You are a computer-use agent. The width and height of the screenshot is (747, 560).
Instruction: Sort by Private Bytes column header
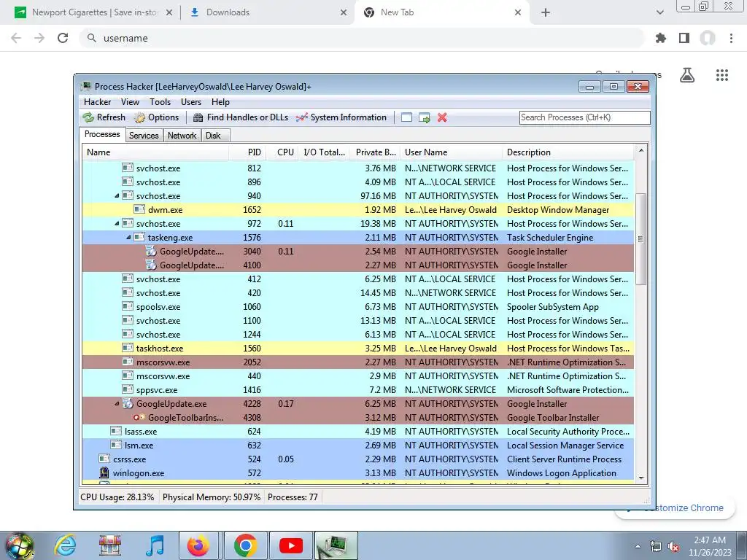[376, 152]
